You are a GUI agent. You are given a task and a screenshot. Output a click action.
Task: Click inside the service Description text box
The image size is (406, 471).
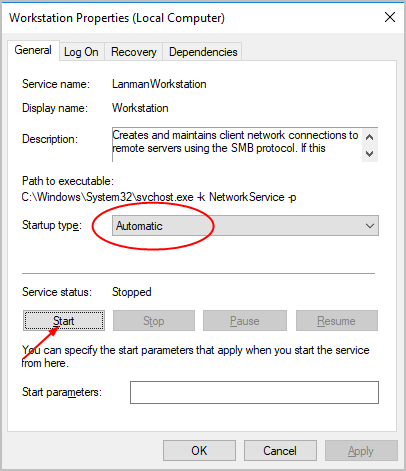pos(237,144)
